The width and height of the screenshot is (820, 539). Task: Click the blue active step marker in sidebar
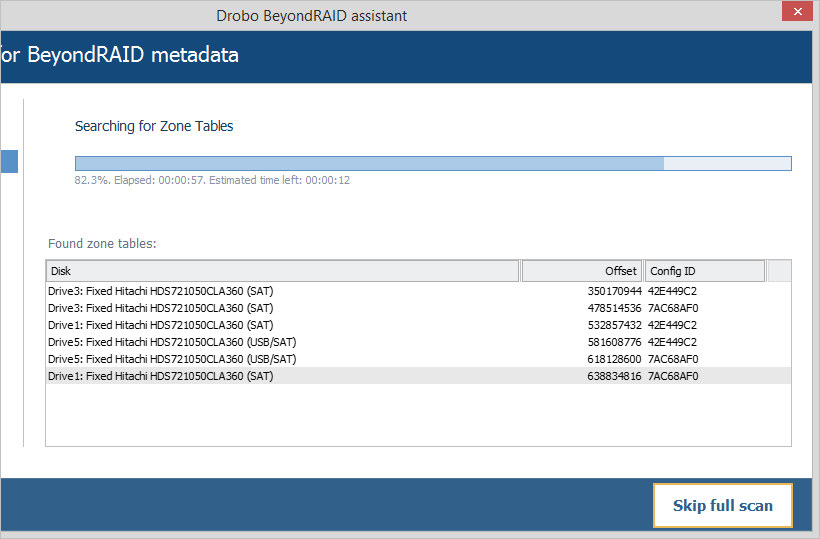(x=9, y=162)
